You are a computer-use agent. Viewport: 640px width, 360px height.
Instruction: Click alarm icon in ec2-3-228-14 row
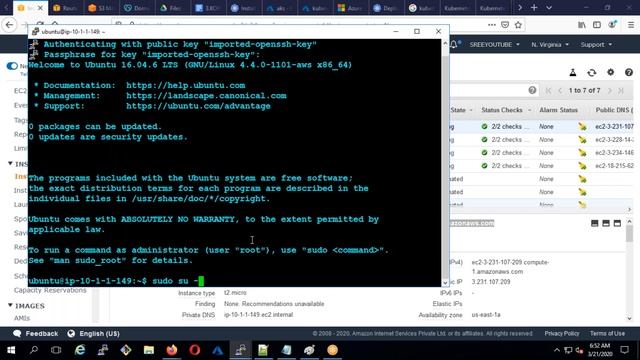point(582,140)
